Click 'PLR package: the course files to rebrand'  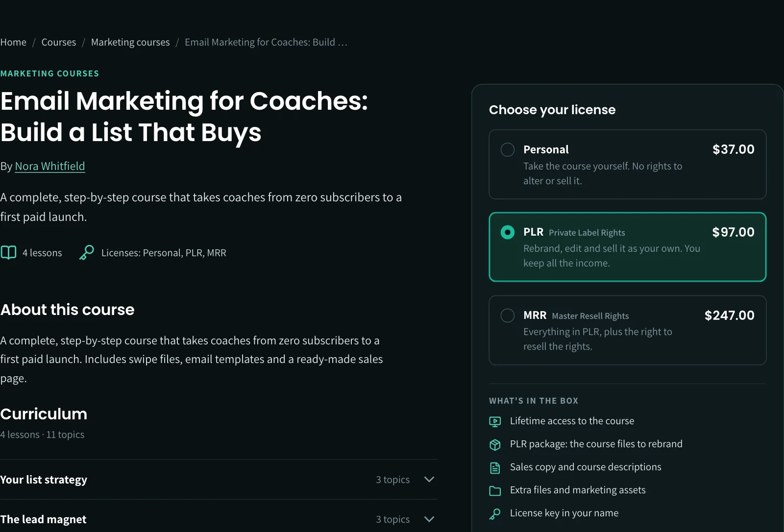[596, 444]
